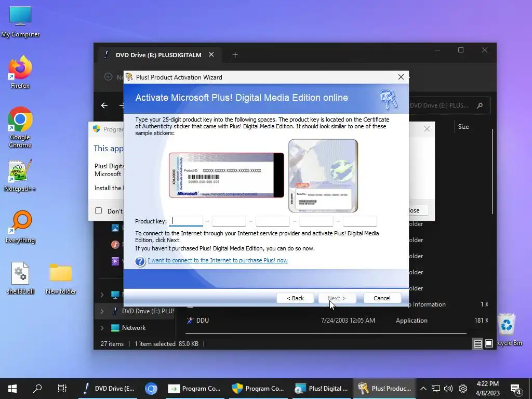Open network status tray icon
The height and width of the screenshot is (399, 532).
point(436,389)
